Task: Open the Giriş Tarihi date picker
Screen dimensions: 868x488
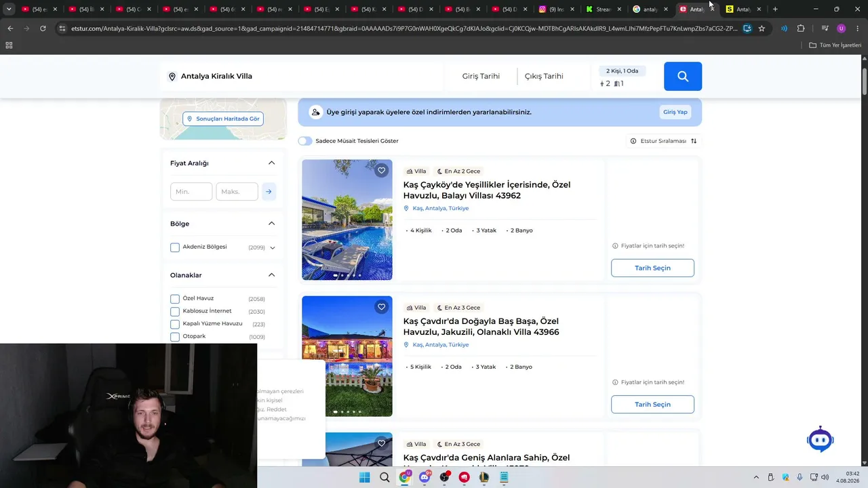Action: (x=481, y=77)
